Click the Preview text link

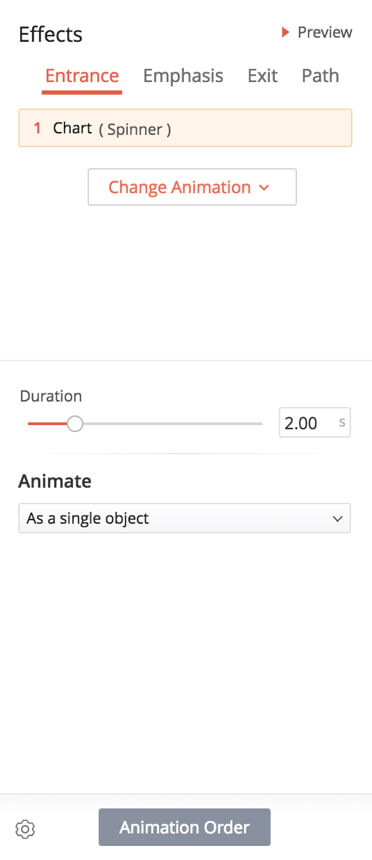[x=325, y=32]
